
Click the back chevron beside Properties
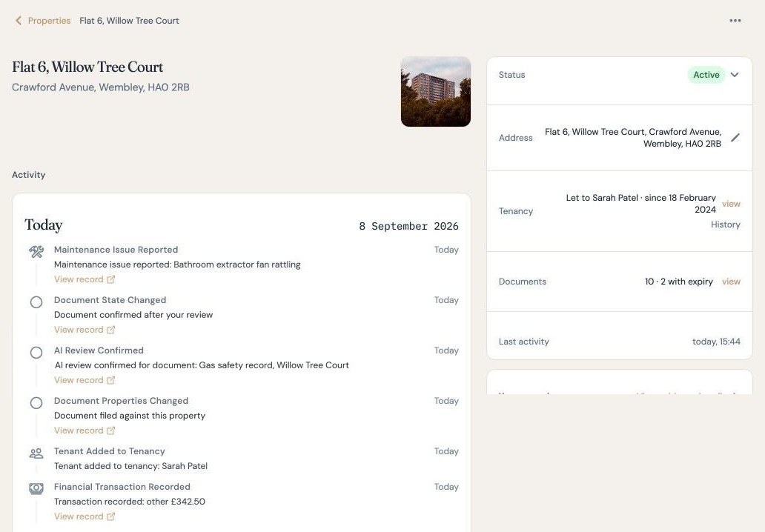pos(19,21)
